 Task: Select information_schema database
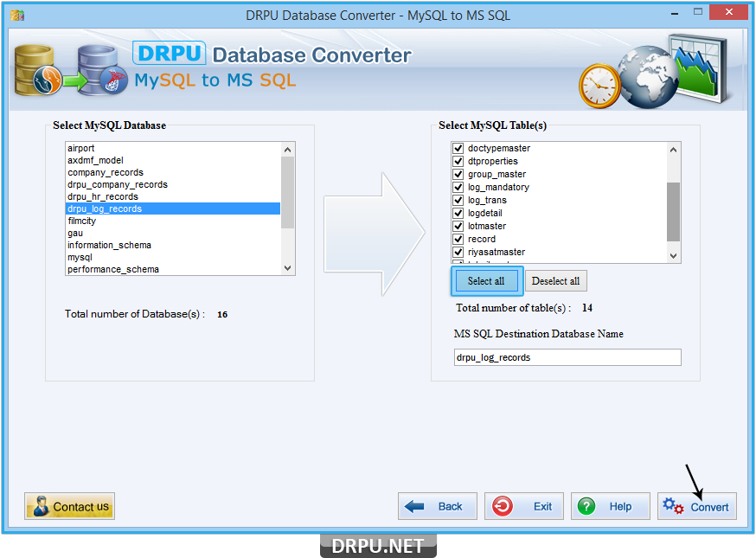(x=173, y=245)
